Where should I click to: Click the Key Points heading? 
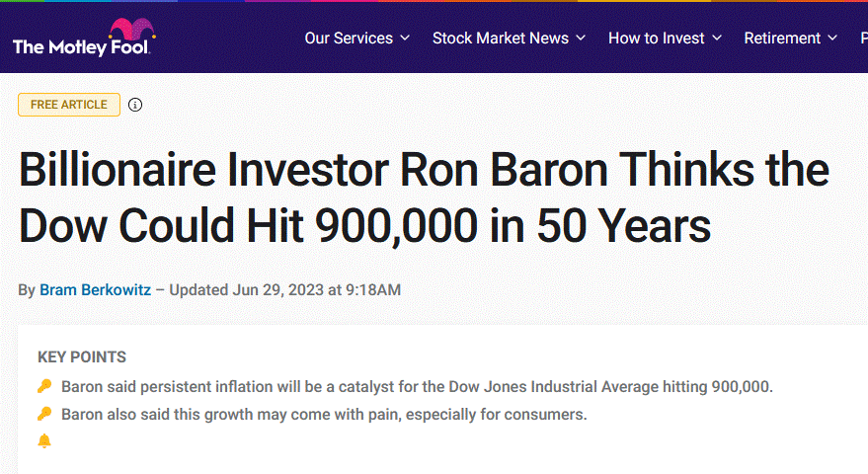pyautogui.click(x=82, y=357)
